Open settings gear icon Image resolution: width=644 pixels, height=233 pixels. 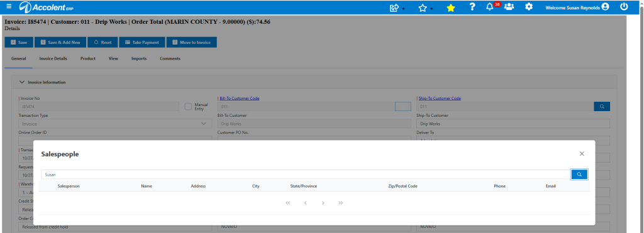pyautogui.click(x=529, y=7)
